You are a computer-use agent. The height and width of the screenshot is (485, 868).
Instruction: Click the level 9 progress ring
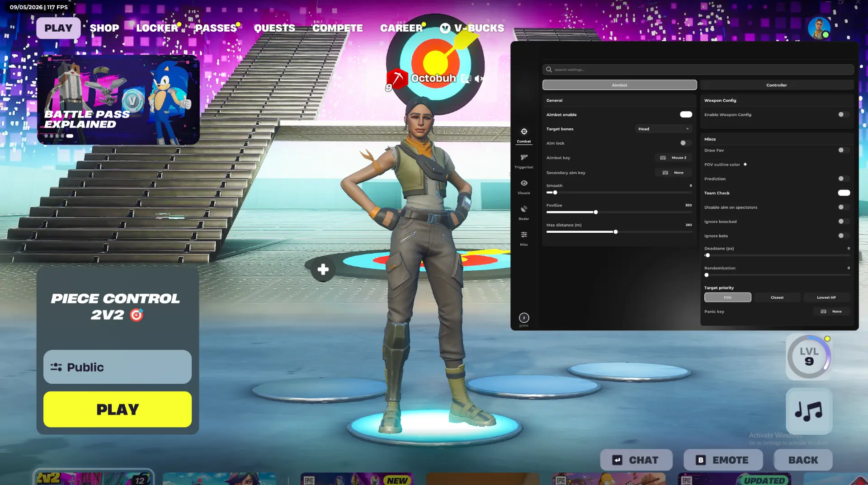point(809,357)
